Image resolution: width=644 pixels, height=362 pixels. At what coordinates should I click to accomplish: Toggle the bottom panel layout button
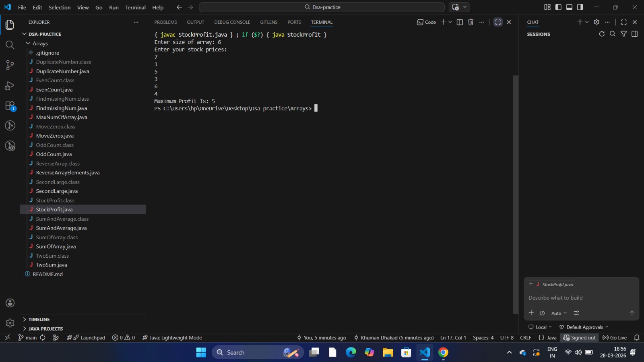[569, 7]
